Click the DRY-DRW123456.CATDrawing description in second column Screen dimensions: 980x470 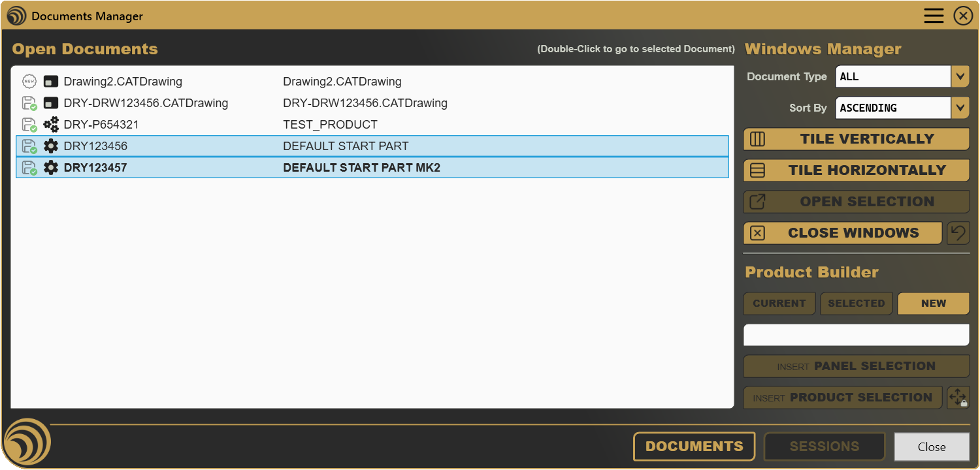coord(365,103)
